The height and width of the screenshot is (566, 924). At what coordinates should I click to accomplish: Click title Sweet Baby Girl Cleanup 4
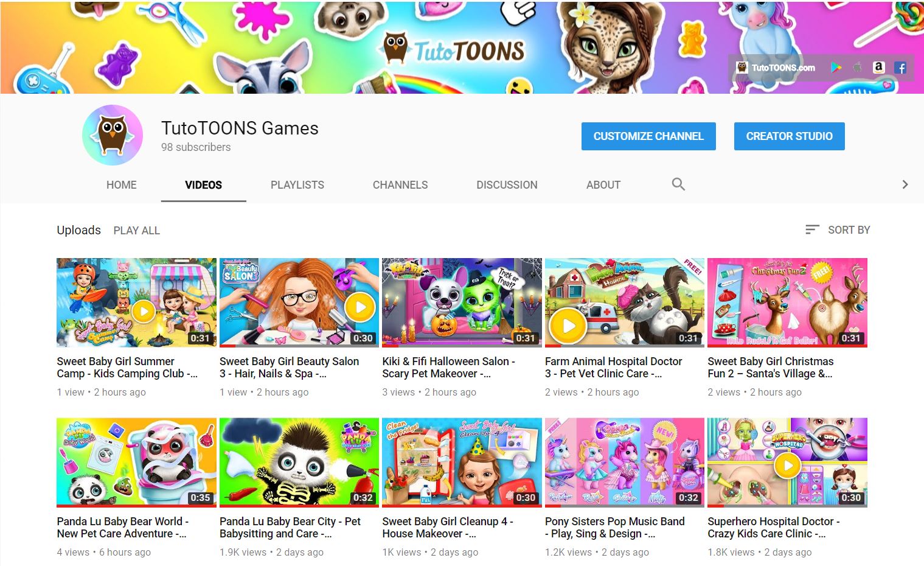[x=448, y=528]
